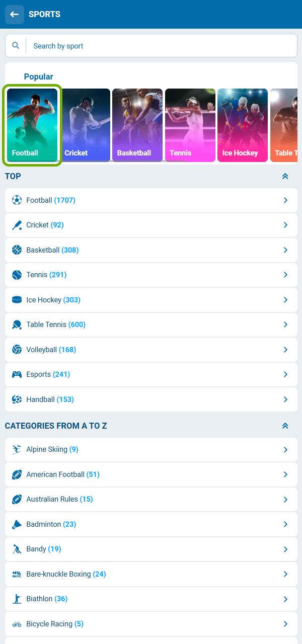Collapse Categories From A to Z section
The width and height of the screenshot is (302, 644).
285,426
